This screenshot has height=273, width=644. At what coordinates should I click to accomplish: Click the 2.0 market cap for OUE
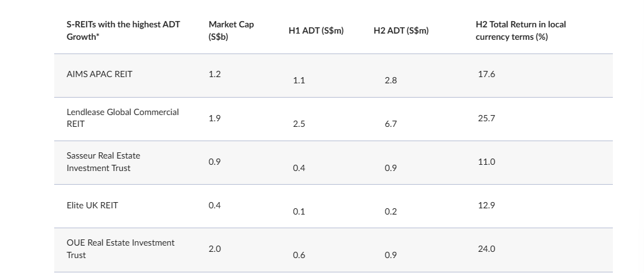click(x=214, y=249)
